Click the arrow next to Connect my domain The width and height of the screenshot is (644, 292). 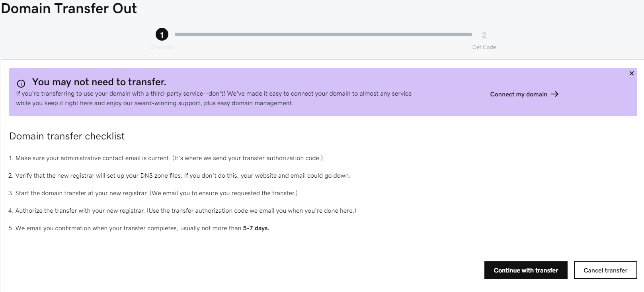click(x=555, y=94)
